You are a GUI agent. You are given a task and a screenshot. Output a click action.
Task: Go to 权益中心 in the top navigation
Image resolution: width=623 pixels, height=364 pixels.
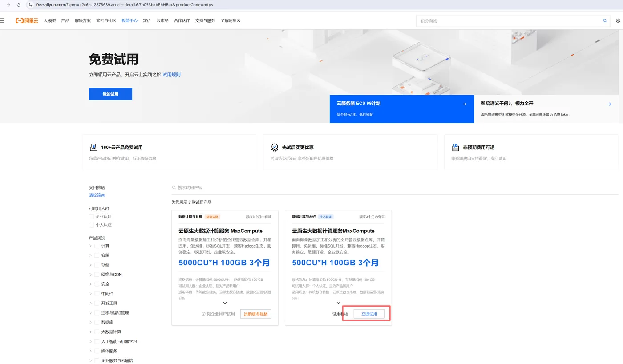click(129, 20)
